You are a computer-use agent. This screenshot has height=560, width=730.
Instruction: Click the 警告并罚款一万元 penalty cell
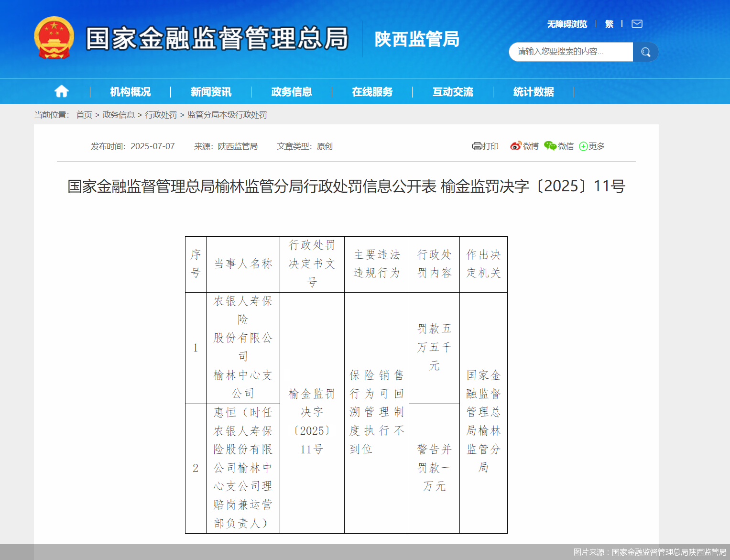coord(434,468)
